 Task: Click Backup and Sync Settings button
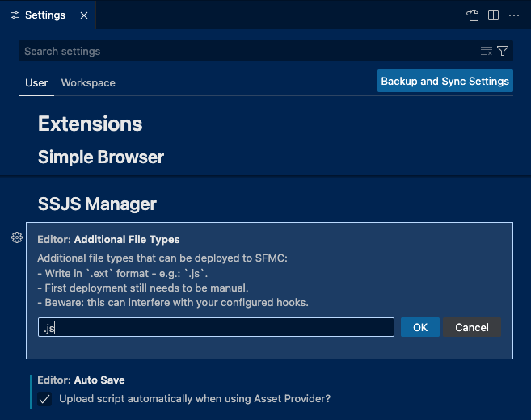[445, 81]
